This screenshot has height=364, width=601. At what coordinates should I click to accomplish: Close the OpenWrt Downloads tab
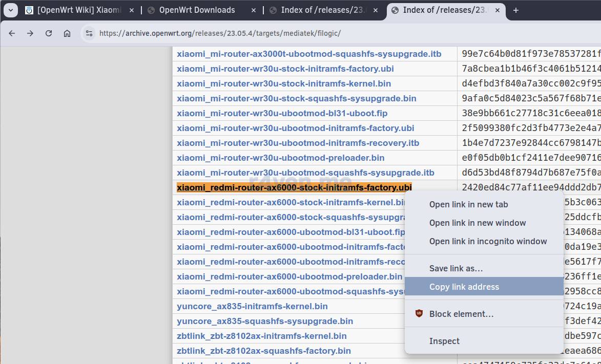coord(254,10)
